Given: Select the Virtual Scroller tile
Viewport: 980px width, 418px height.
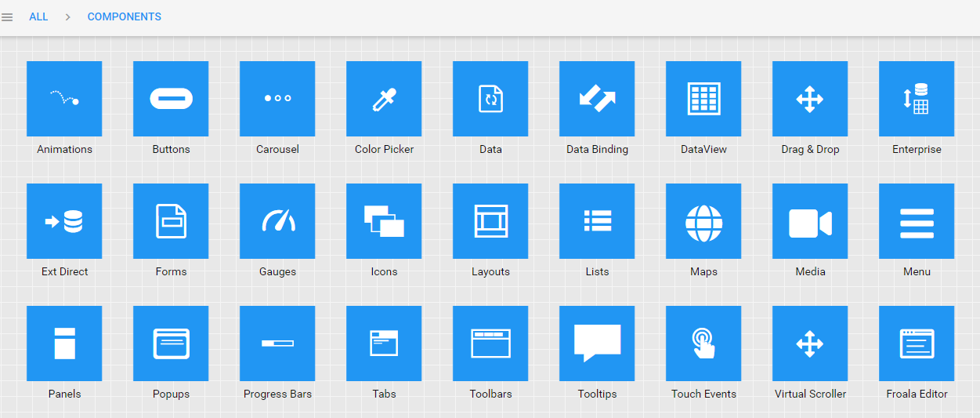Looking at the screenshot, I should click(x=810, y=343).
